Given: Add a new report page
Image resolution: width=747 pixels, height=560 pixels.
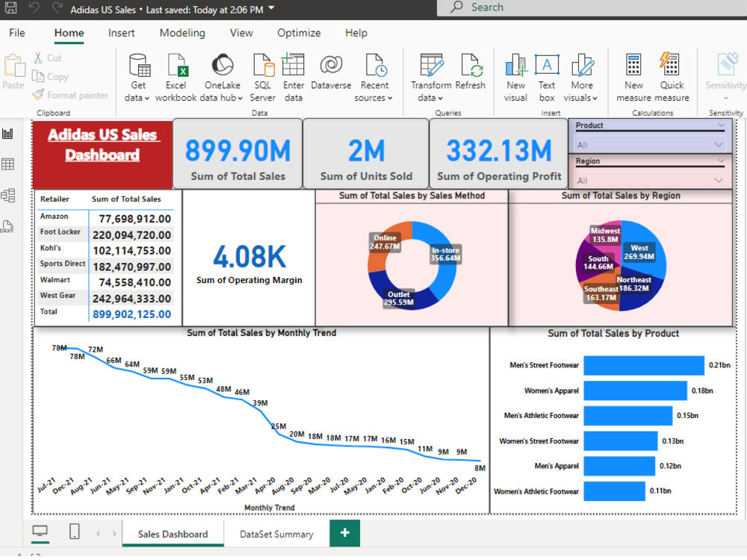Looking at the screenshot, I should point(344,533).
